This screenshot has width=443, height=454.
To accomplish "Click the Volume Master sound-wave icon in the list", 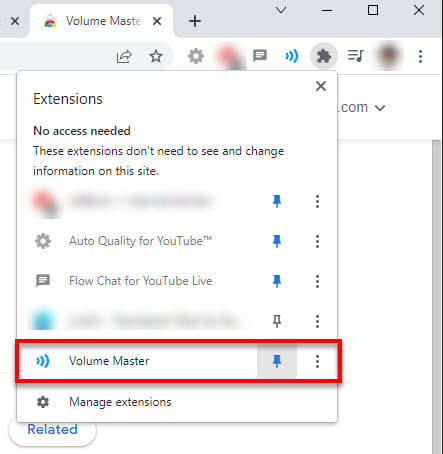I will tap(43, 361).
